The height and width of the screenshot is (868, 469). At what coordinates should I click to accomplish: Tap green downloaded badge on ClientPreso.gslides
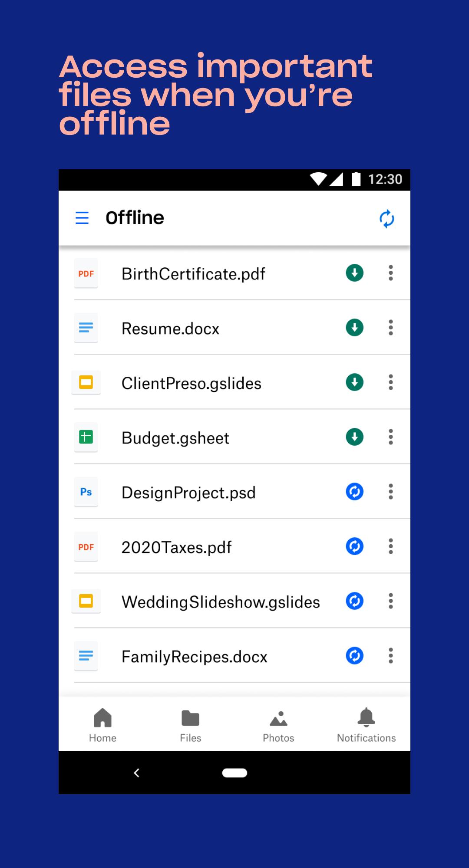click(x=355, y=382)
